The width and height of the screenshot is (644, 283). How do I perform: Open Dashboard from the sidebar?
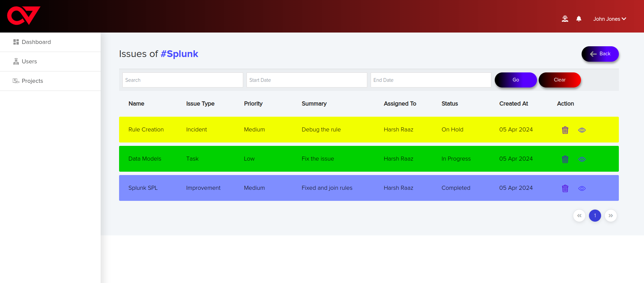pos(50,42)
